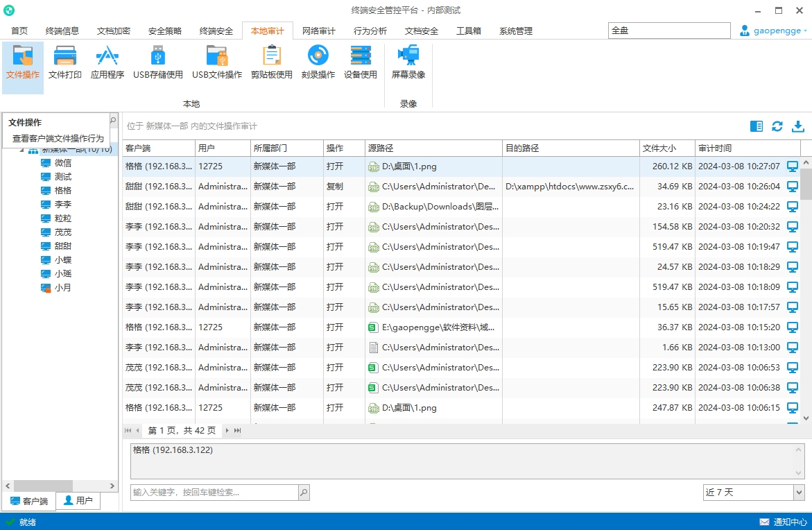Select the 粒粒 client in tree

[x=56, y=219]
